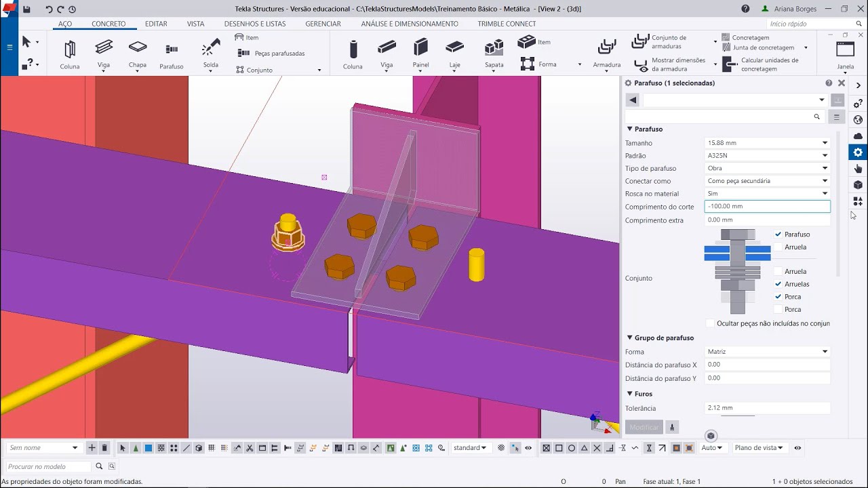Click the pointing hand icon in side pane
This screenshot has height=488, width=868.
tap(858, 169)
